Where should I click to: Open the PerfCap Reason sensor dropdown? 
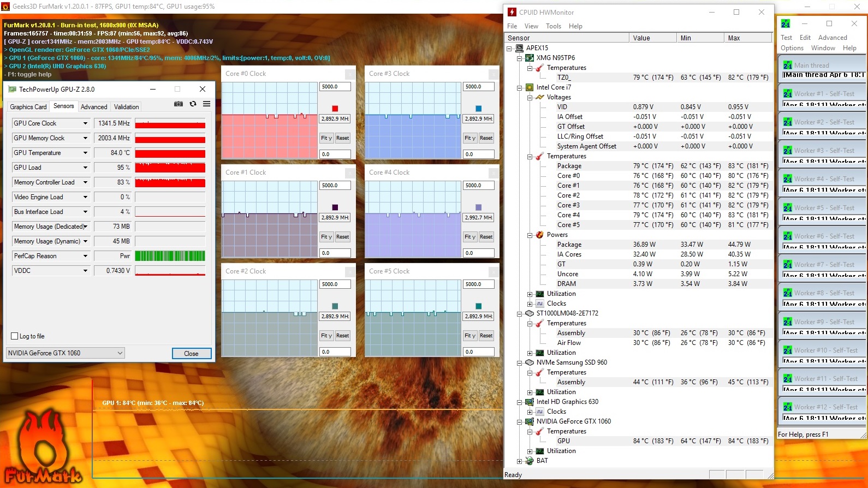pos(85,256)
